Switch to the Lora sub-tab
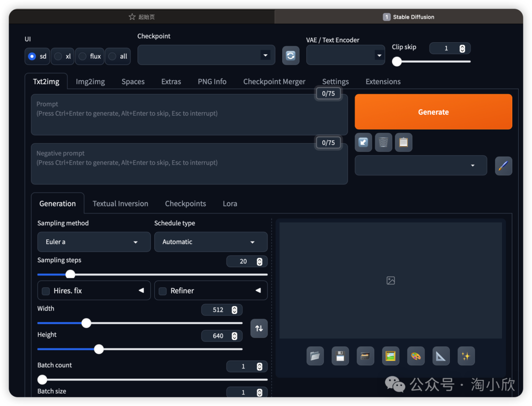 click(230, 203)
